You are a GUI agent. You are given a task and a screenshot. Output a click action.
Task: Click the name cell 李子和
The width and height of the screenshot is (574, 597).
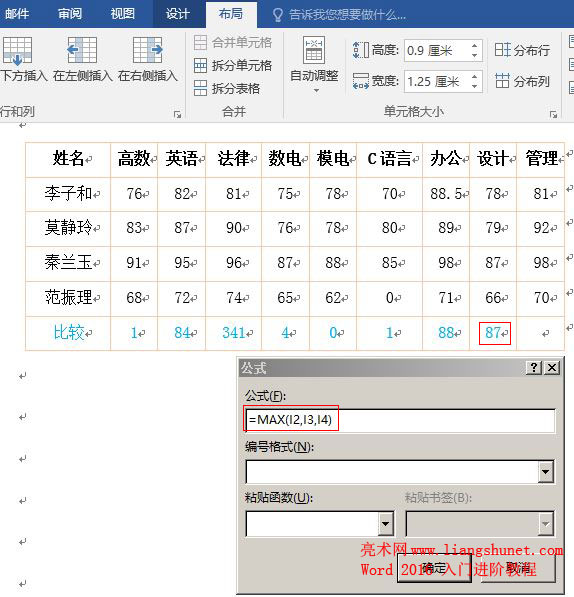(x=68, y=194)
